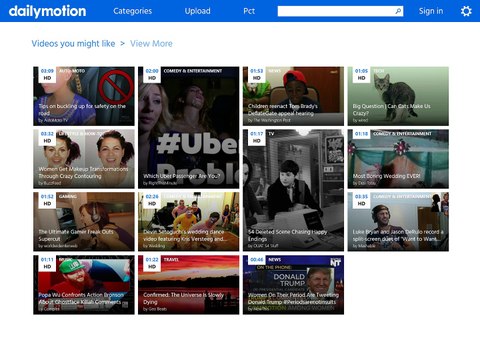Click the Sign in link
480x360 pixels.
[431, 11]
